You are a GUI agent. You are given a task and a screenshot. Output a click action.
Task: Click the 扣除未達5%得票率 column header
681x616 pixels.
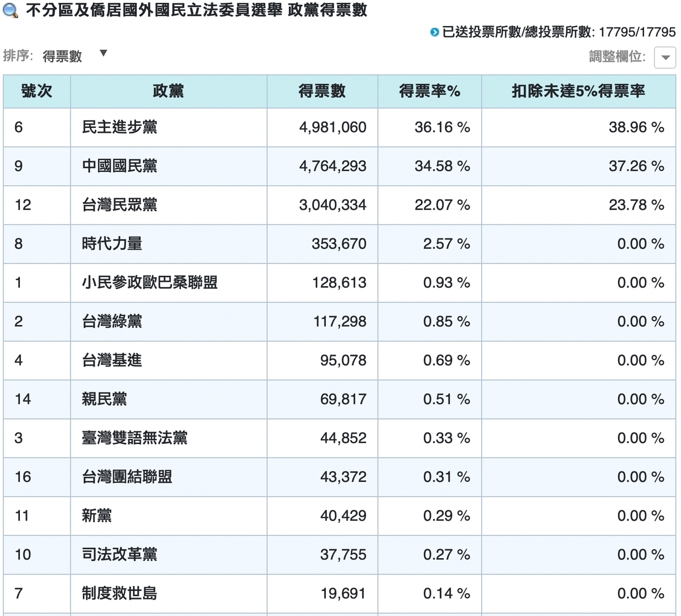pyautogui.click(x=579, y=91)
